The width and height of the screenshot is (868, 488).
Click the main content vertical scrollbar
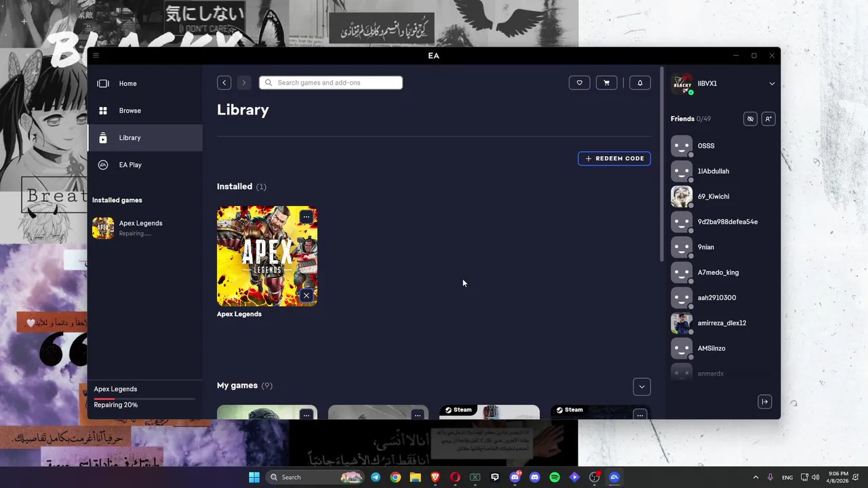[661, 164]
